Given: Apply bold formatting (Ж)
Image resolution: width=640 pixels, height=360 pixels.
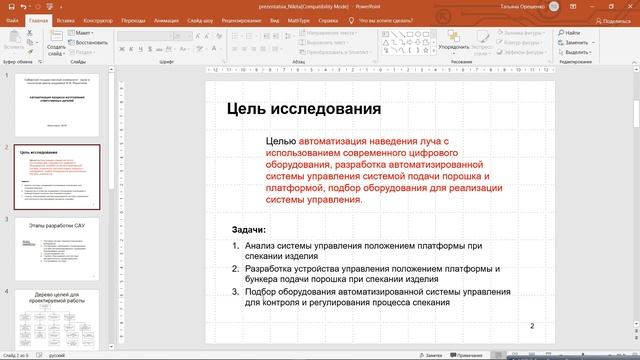Looking at the screenshot, I should pos(122,49).
